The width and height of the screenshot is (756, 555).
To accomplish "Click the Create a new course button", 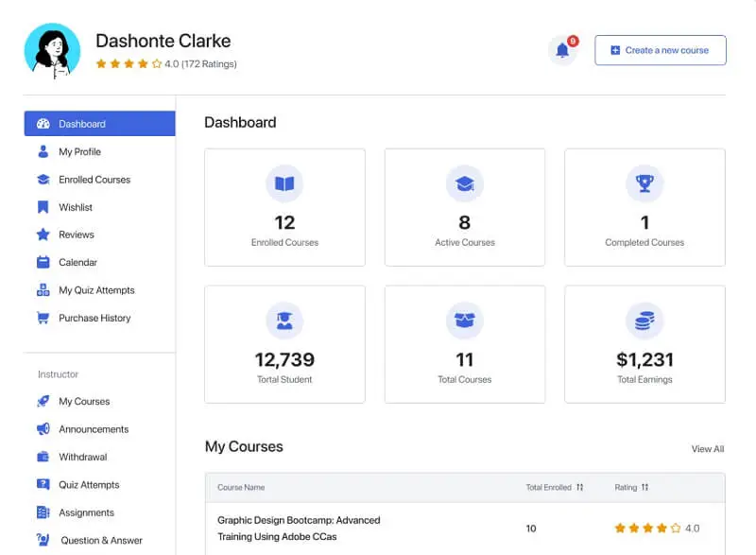I will (660, 50).
